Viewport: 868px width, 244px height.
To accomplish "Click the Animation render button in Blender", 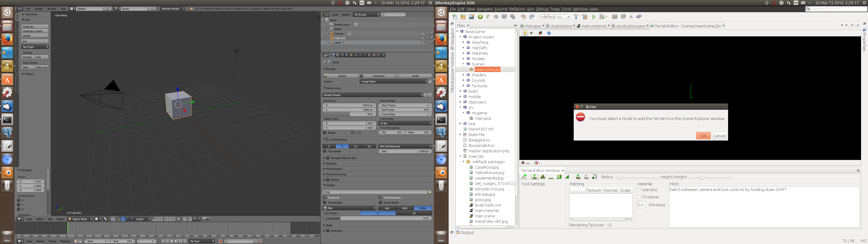I will [377, 76].
